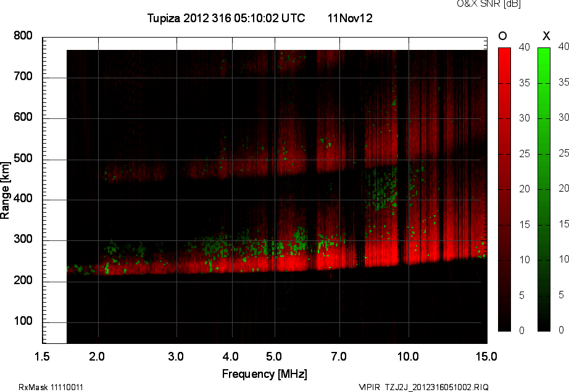This screenshot has height=392, width=569.
Task: Click the 'Range [km]' axis title
Action: click(x=5, y=190)
